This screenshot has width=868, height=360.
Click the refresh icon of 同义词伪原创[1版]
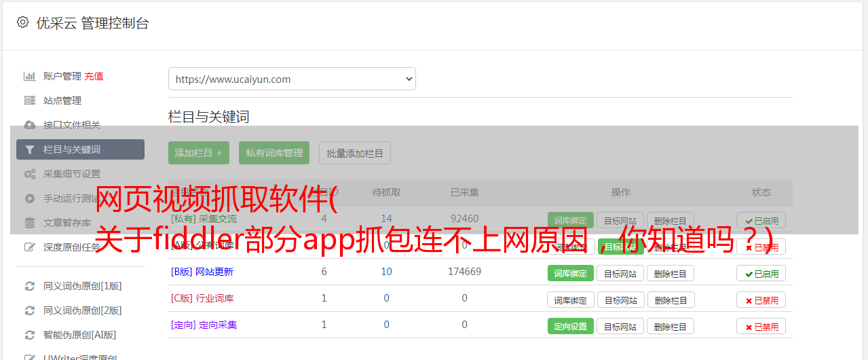pyautogui.click(x=29, y=286)
